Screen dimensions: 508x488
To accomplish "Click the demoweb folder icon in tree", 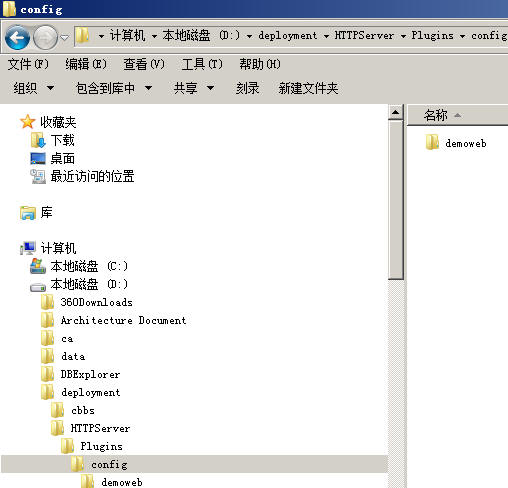I will coord(88,482).
